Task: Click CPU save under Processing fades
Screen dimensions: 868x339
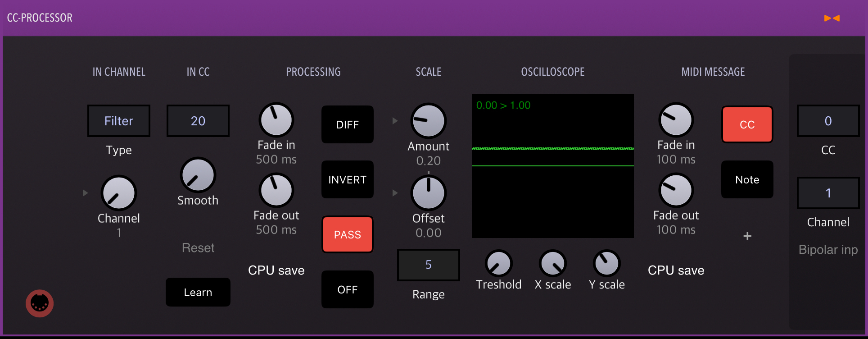Action: pos(276,270)
